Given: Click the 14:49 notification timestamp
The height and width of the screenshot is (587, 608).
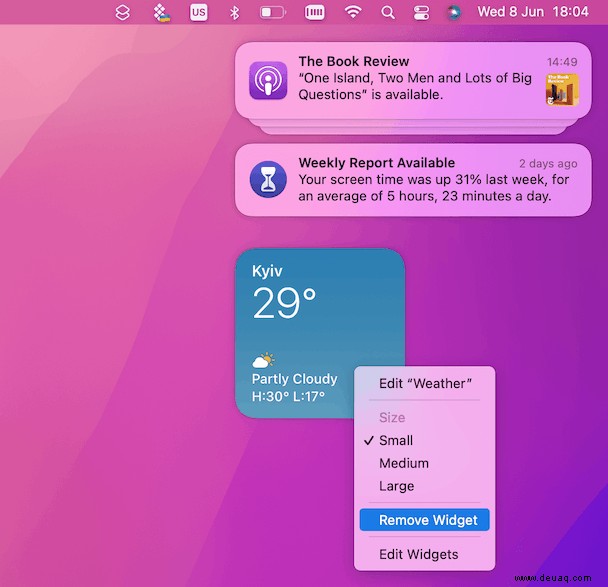Looking at the screenshot, I should click(x=562, y=62).
